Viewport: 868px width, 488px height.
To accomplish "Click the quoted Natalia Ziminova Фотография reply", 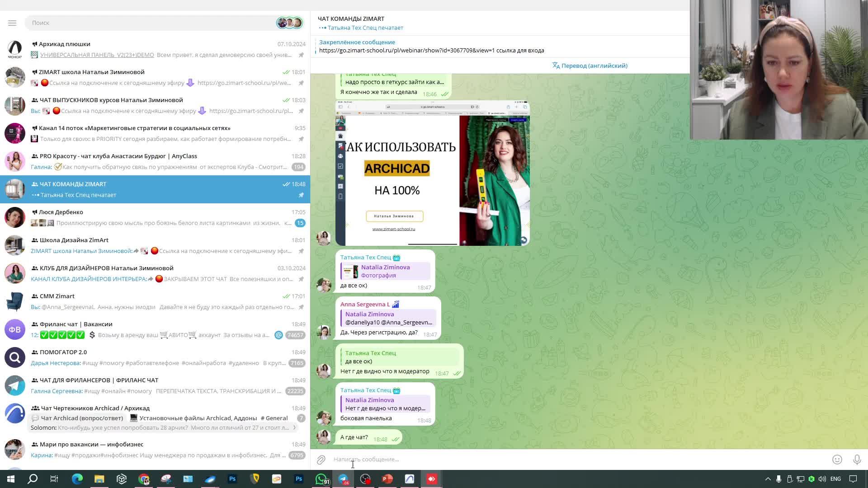I will (385, 271).
